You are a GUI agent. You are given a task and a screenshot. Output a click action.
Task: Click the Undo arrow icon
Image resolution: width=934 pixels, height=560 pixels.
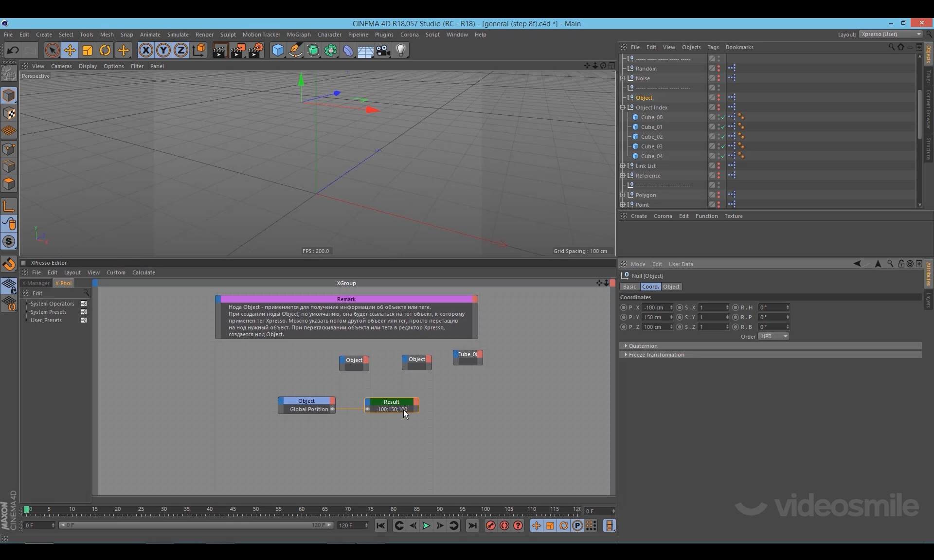click(13, 50)
